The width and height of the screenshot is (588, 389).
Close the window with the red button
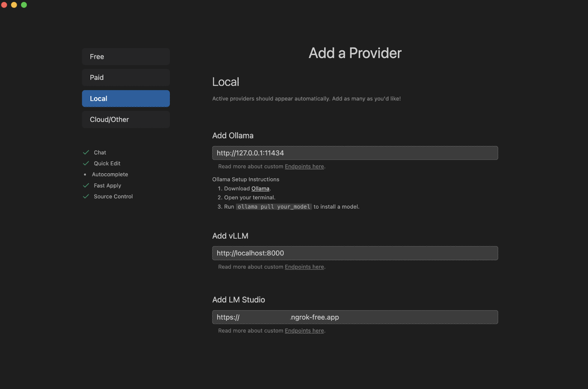pyautogui.click(x=4, y=5)
